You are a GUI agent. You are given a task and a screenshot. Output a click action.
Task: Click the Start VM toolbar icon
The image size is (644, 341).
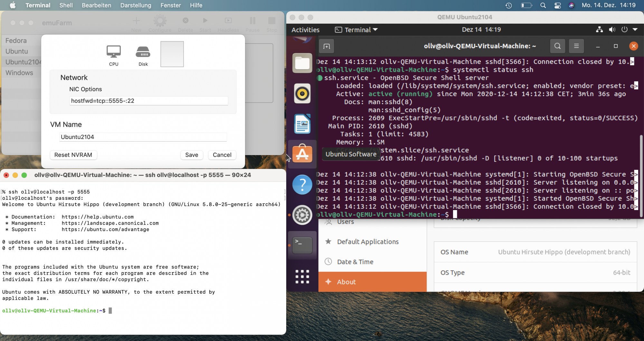[205, 24]
